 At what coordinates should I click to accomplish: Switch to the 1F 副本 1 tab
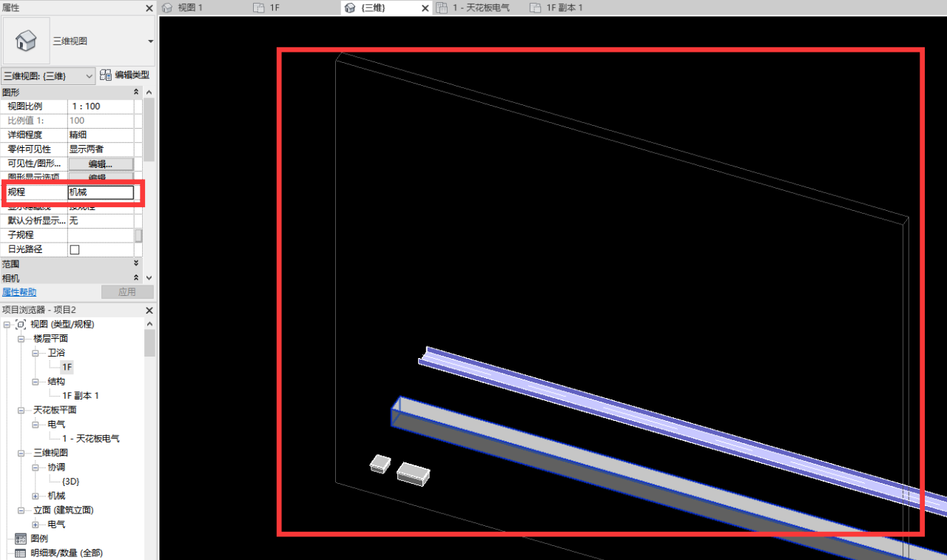(x=565, y=7)
